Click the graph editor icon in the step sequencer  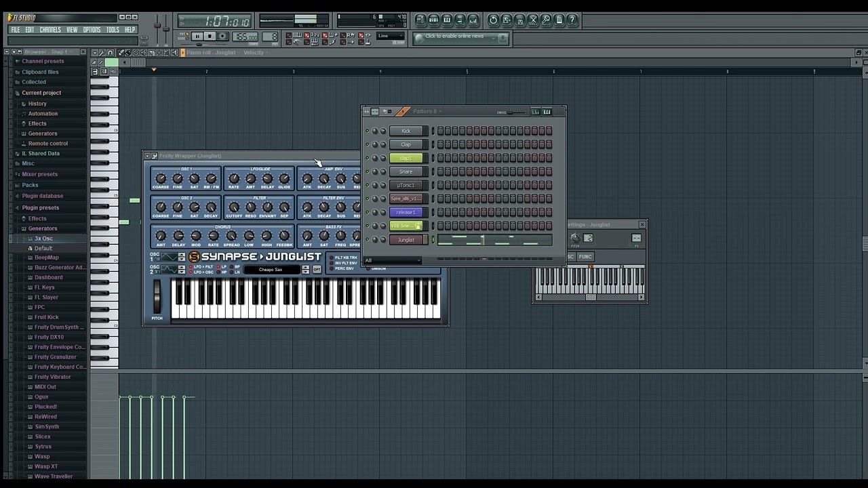pyautogui.click(x=535, y=112)
